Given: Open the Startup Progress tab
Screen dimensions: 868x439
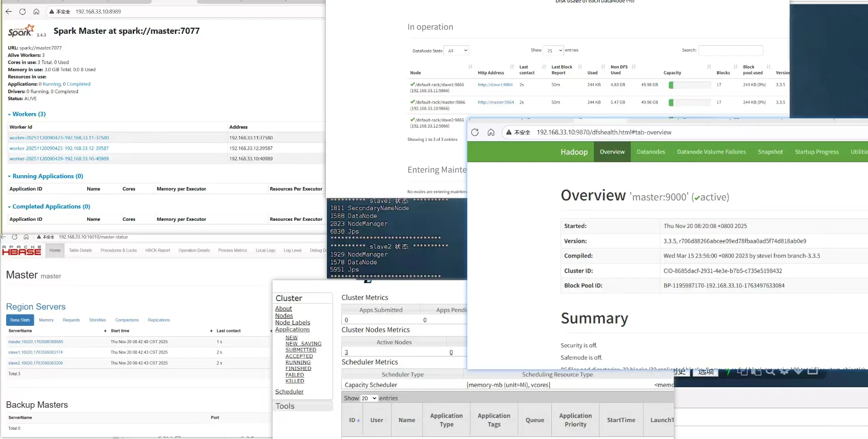Looking at the screenshot, I should (817, 152).
